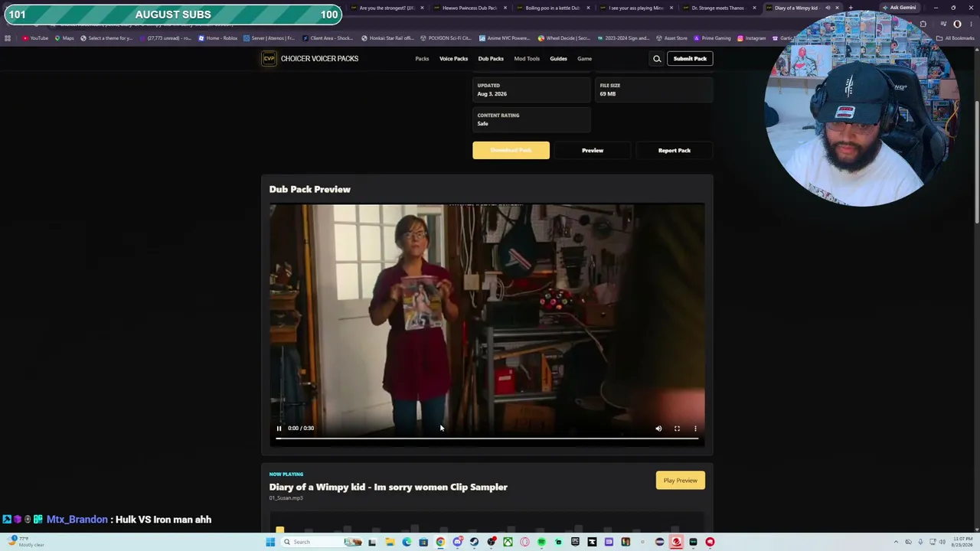Open Steam from the taskbar

[x=474, y=542]
